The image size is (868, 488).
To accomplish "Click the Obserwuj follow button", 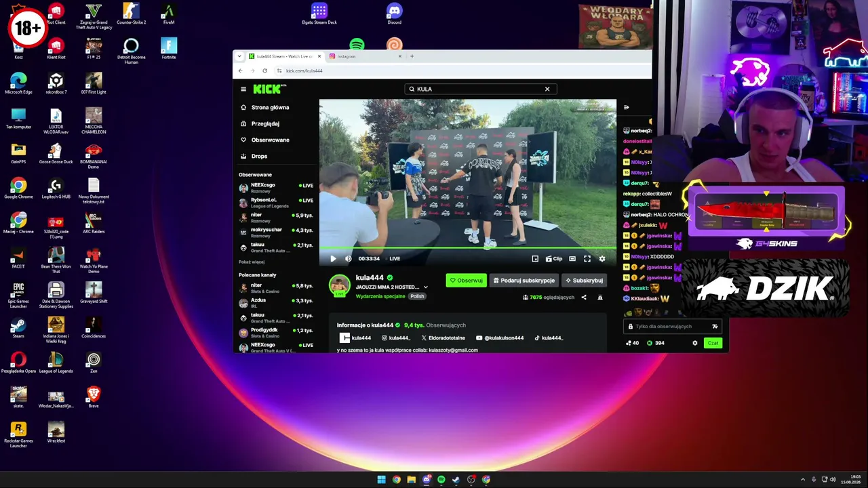I will point(466,280).
